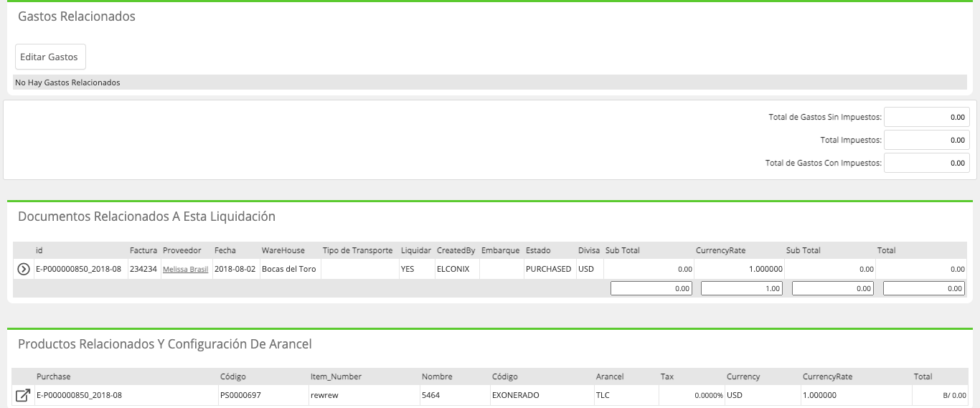Click the TLC Arancel cell
This screenshot has height=408, width=980.
point(626,395)
